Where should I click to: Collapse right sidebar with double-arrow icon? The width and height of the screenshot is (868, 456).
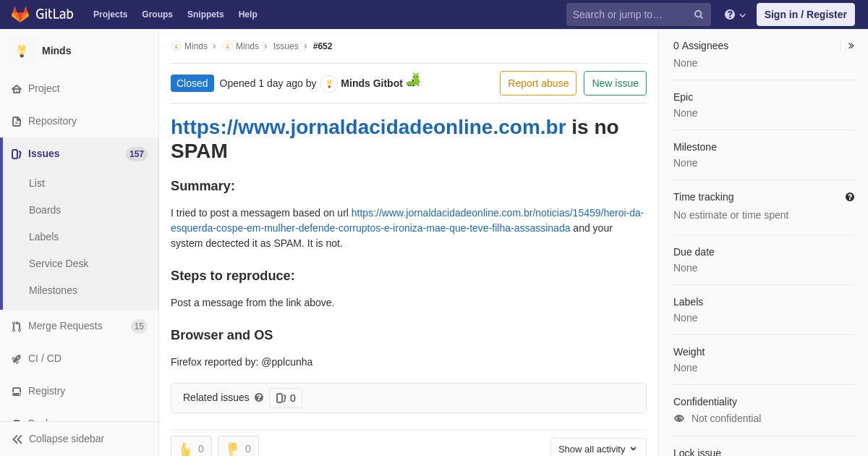(x=851, y=46)
